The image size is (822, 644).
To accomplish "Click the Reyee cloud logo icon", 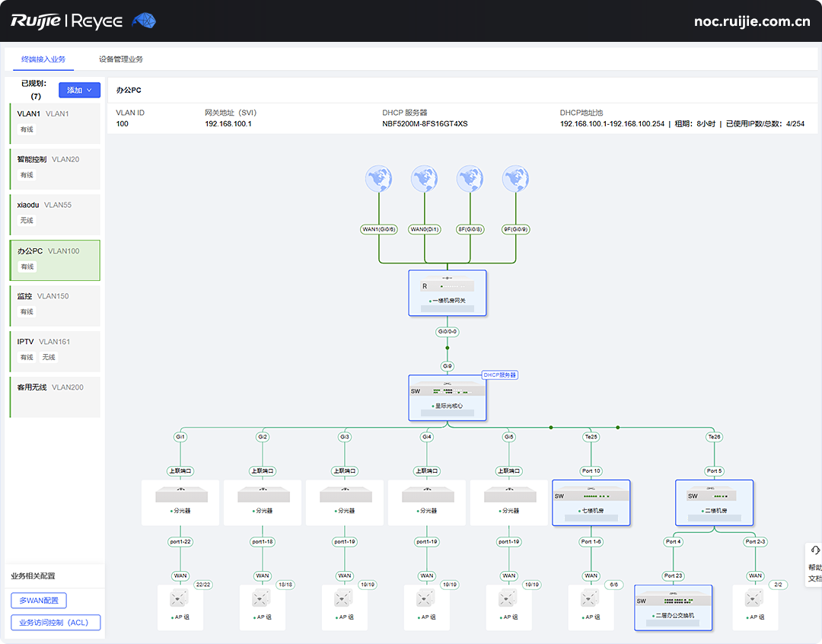I will click(144, 21).
